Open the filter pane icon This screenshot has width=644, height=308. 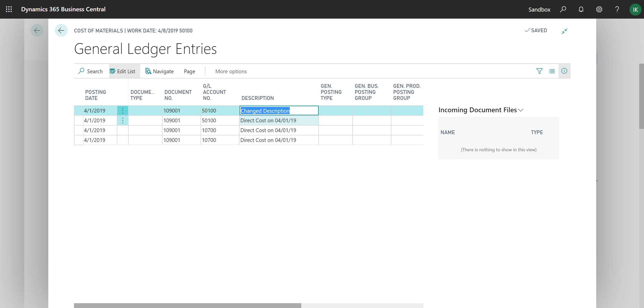[539, 71]
